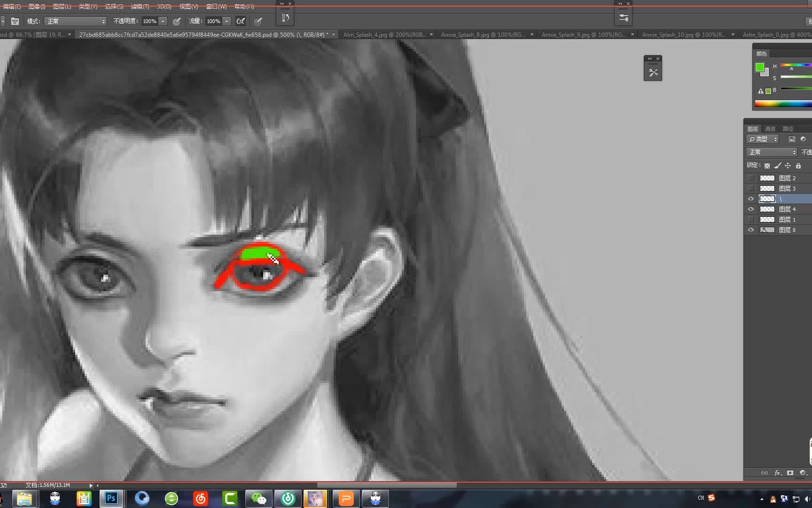This screenshot has width=812, height=508.
Task: Switch to Ahri_Splash_4.jpg document tab
Action: [384, 34]
